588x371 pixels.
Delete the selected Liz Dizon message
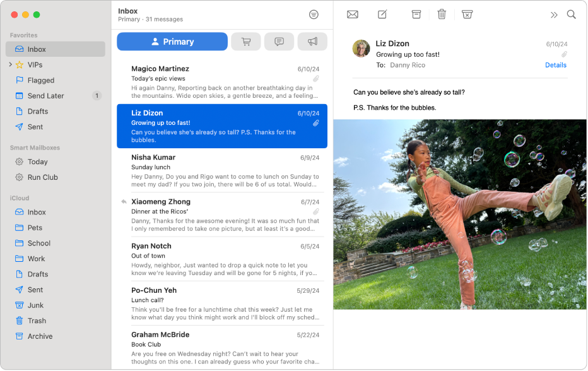pyautogui.click(x=442, y=14)
